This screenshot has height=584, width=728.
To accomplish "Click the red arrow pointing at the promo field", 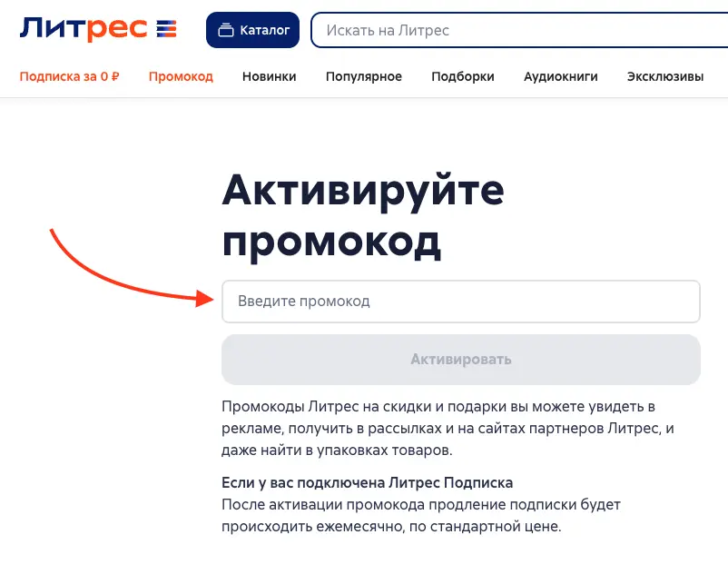I will 118,277.
